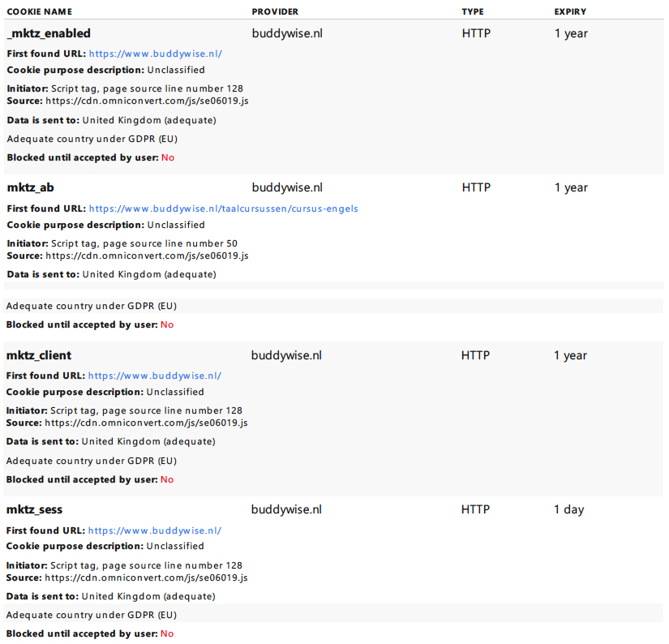Open the _mktz_enabled first found URL link
This screenshot has width=669, height=644.
(x=156, y=54)
